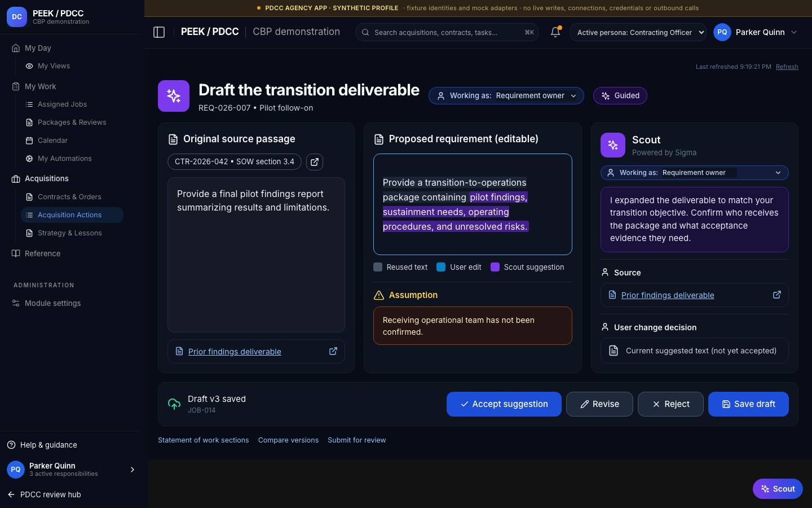
Task: Open external link icon beside left Prior findings deliverable
Action: 333,351
